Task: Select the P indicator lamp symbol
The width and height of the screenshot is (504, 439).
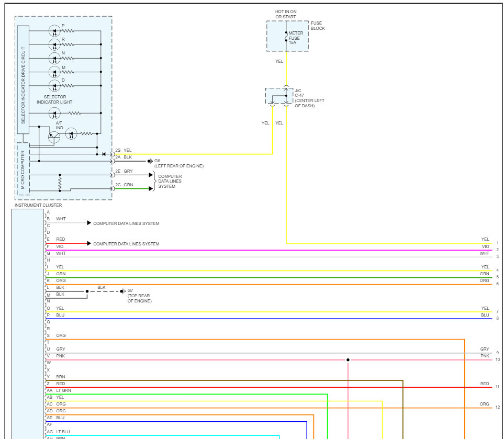Action: [x=55, y=31]
